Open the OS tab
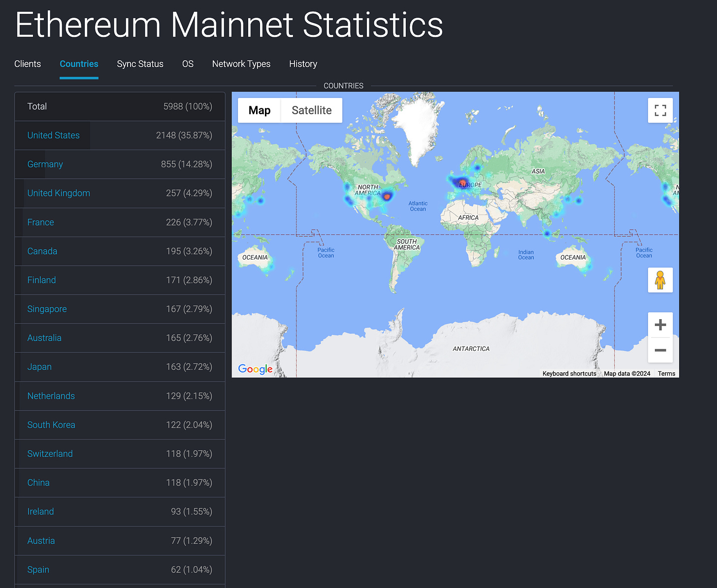Viewport: 717px width, 588px height. pyautogui.click(x=188, y=64)
